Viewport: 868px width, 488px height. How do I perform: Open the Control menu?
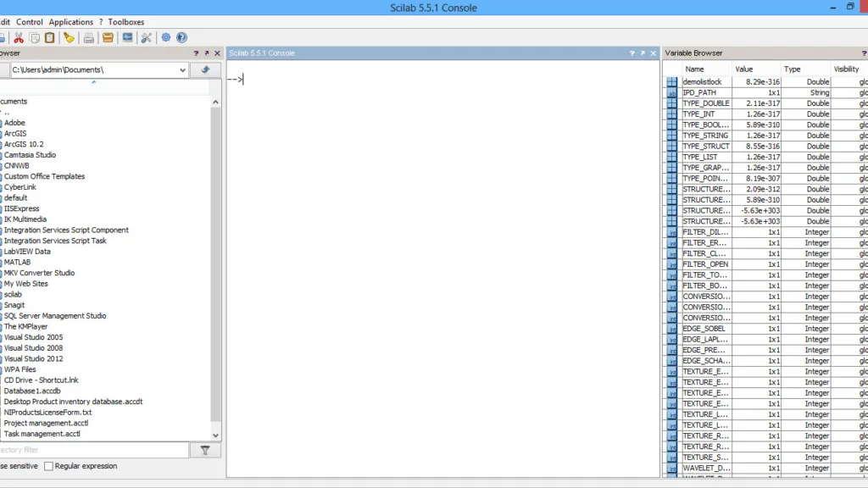[30, 22]
